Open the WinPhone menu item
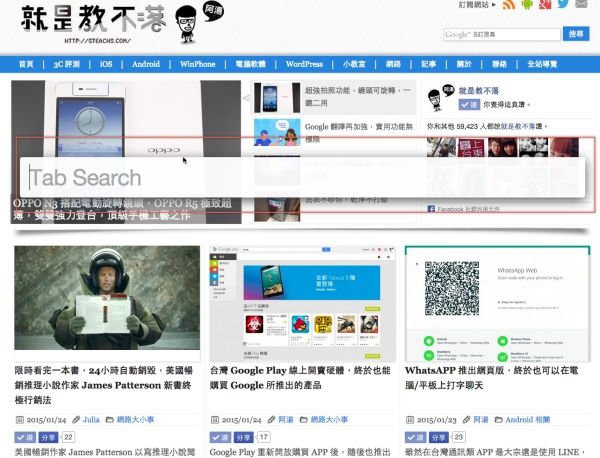 (197, 64)
